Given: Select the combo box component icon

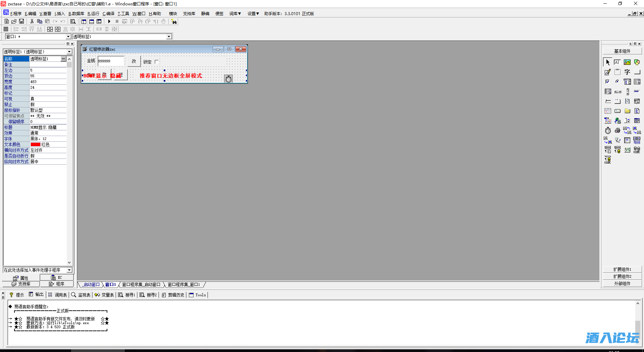Looking at the screenshot, I should 627,82.
